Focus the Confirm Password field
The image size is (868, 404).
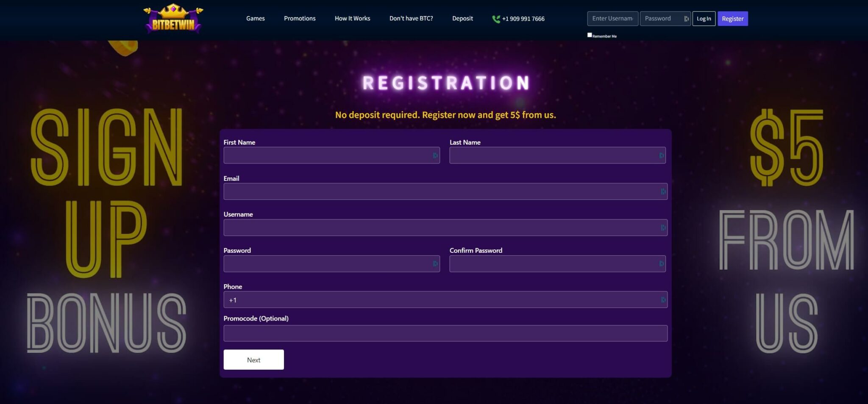[558, 264]
